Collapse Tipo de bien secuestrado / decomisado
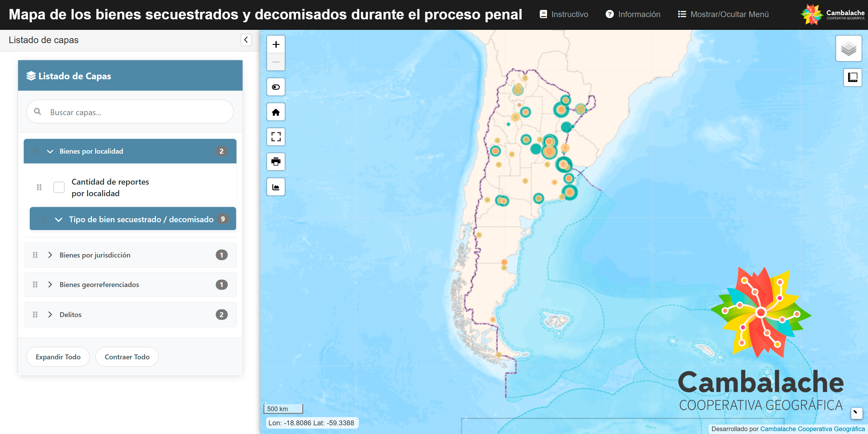 tap(58, 219)
